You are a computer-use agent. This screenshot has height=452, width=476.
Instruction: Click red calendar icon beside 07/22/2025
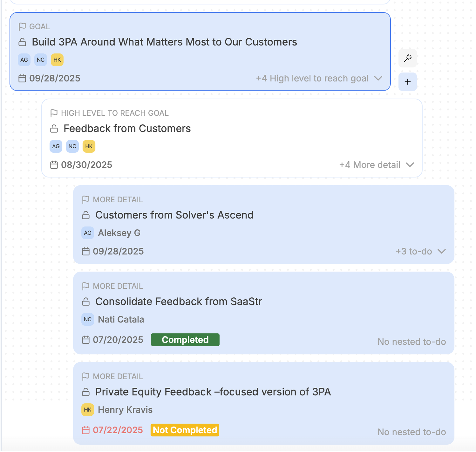click(x=86, y=430)
